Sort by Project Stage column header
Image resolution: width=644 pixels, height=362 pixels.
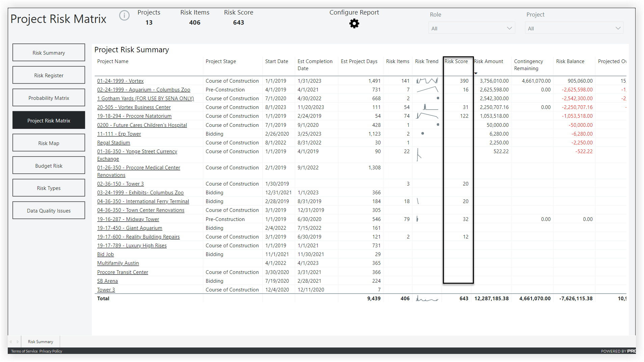221,61
